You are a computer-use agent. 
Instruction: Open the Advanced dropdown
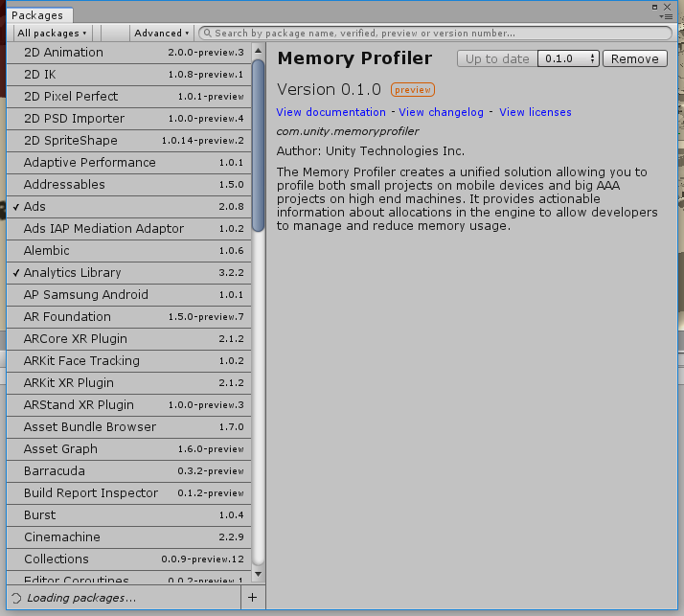click(x=161, y=34)
